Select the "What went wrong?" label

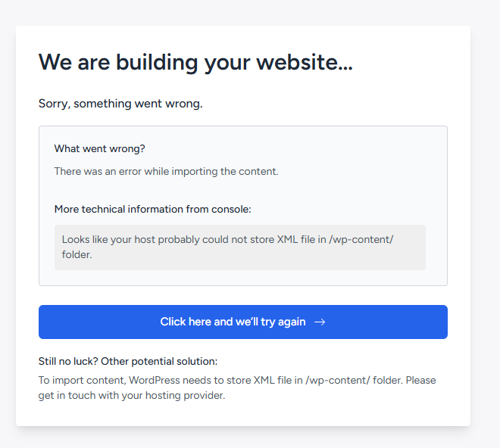tap(99, 148)
